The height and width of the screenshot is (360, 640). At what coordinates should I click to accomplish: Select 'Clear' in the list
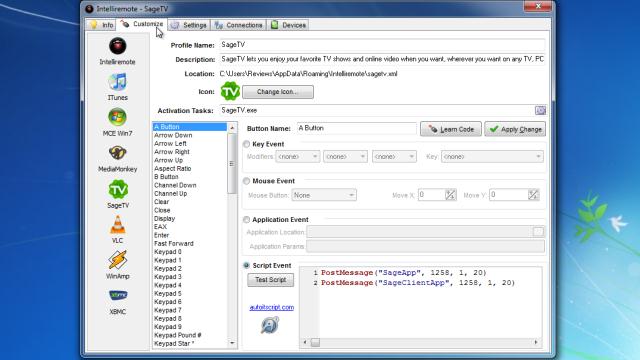[x=190, y=202]
